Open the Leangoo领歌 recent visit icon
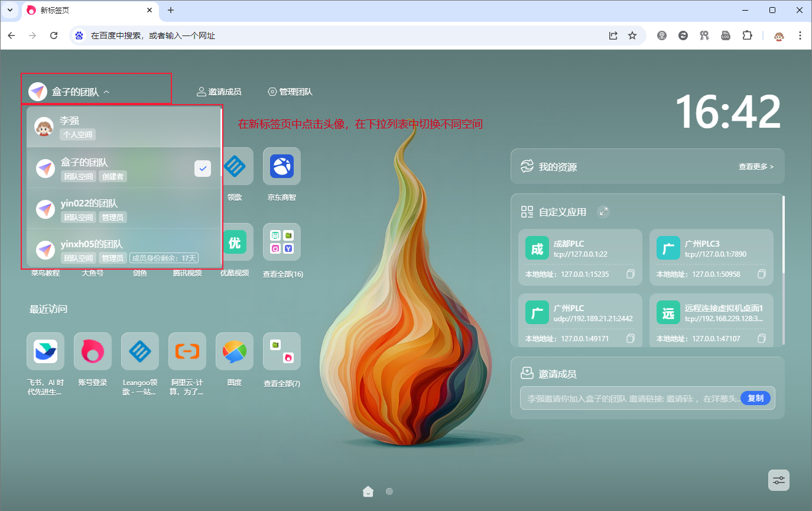The width and height of the screenshot is (812, 511). tap(140, 351)
